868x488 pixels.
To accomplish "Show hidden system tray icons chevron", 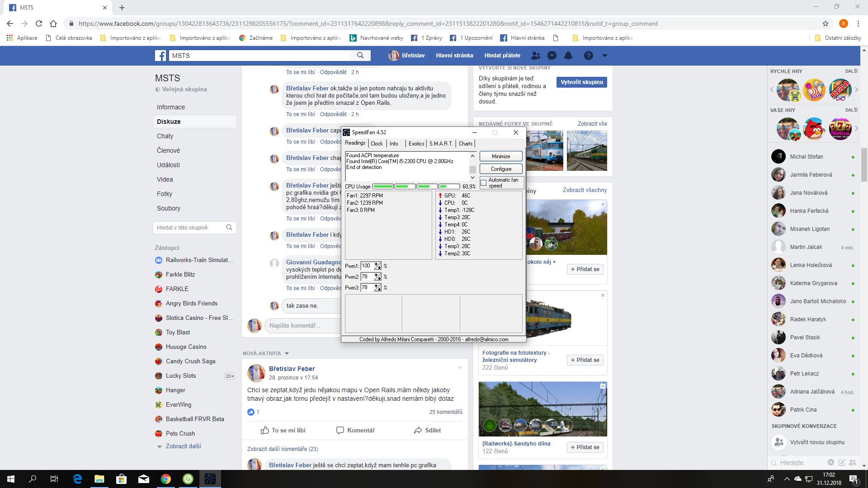I will (x=787, y=479).
